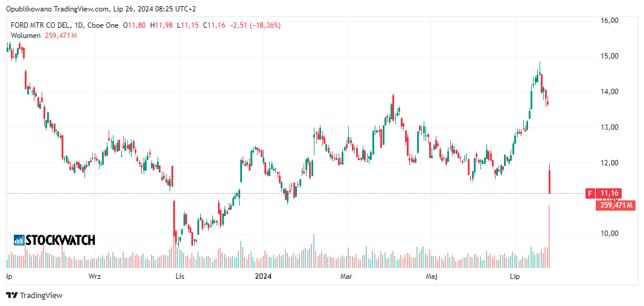644x306 pixels.
Task: Click the 16,00 price axis label
Action: click(610, 21)
